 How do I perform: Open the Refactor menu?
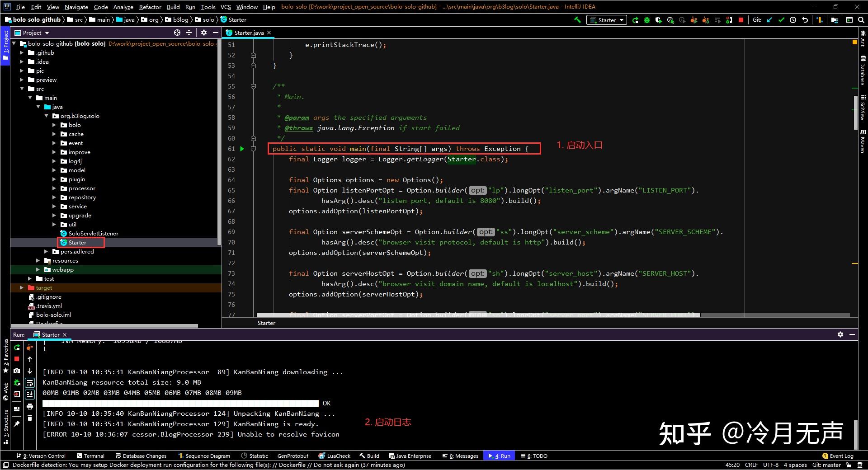coord(150,7)
